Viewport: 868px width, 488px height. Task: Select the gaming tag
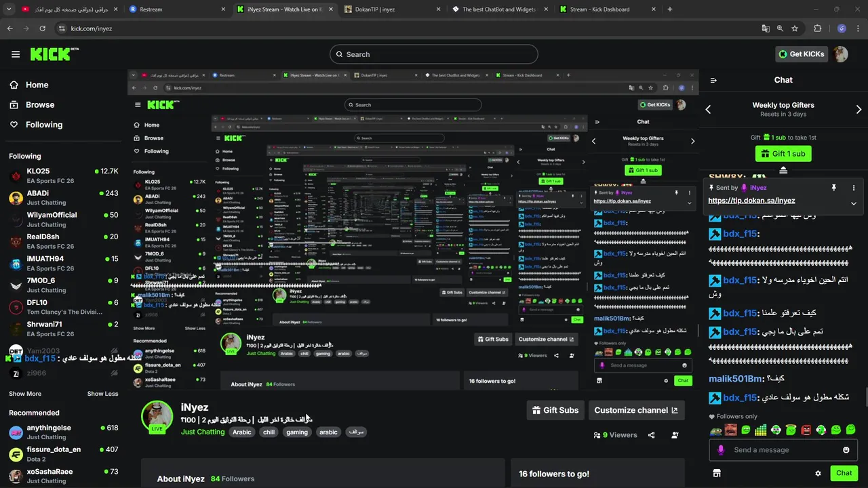coord(297,432)
